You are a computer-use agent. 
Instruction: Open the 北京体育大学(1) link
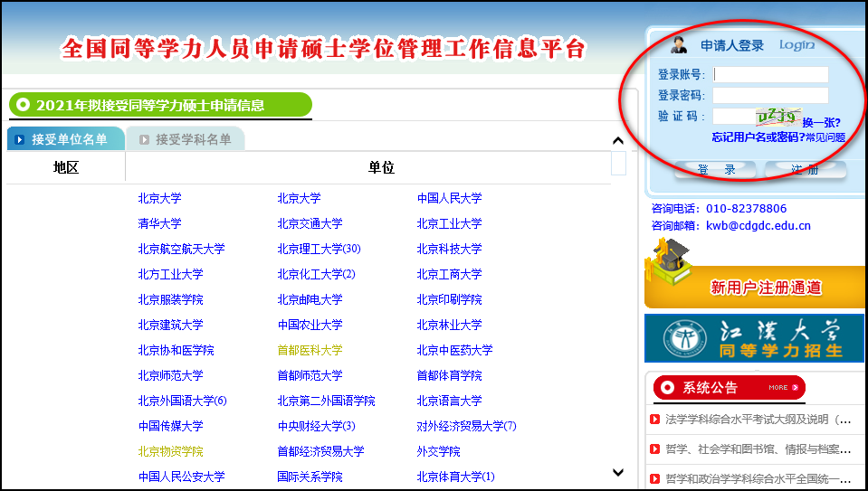(455, 477)
